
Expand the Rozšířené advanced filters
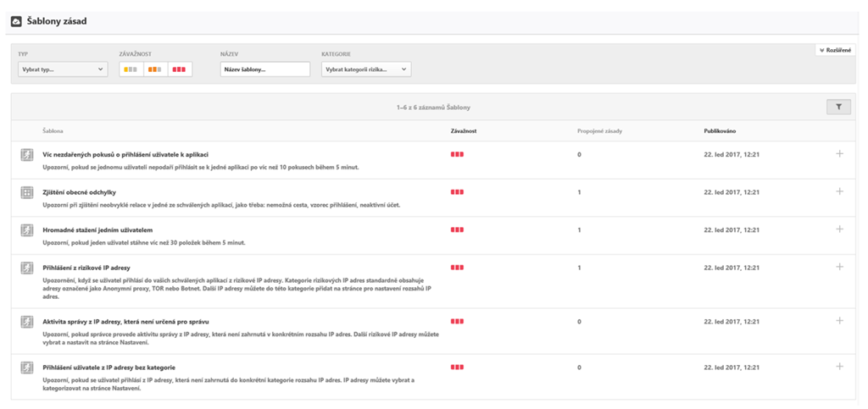click(x=835, y=50)
